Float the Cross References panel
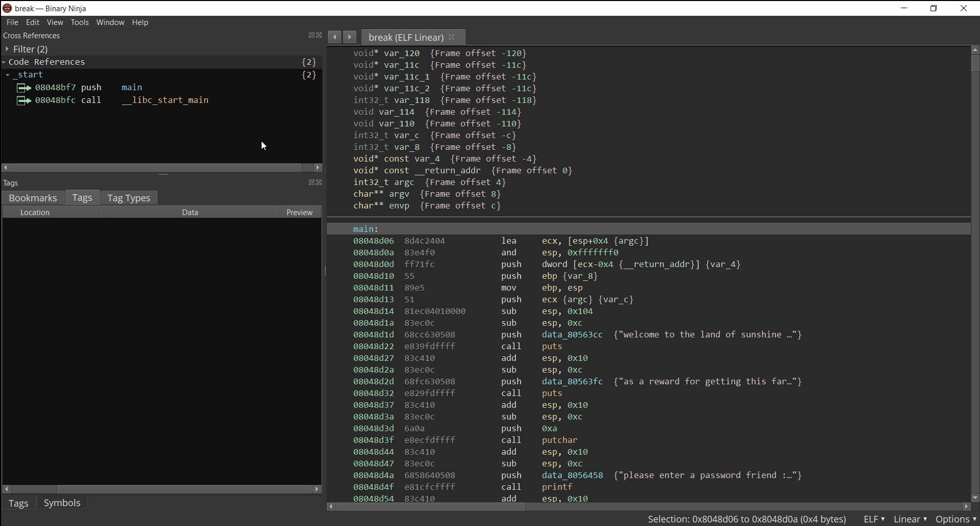The width and height of the screenshot is (980, 526). 312,35
